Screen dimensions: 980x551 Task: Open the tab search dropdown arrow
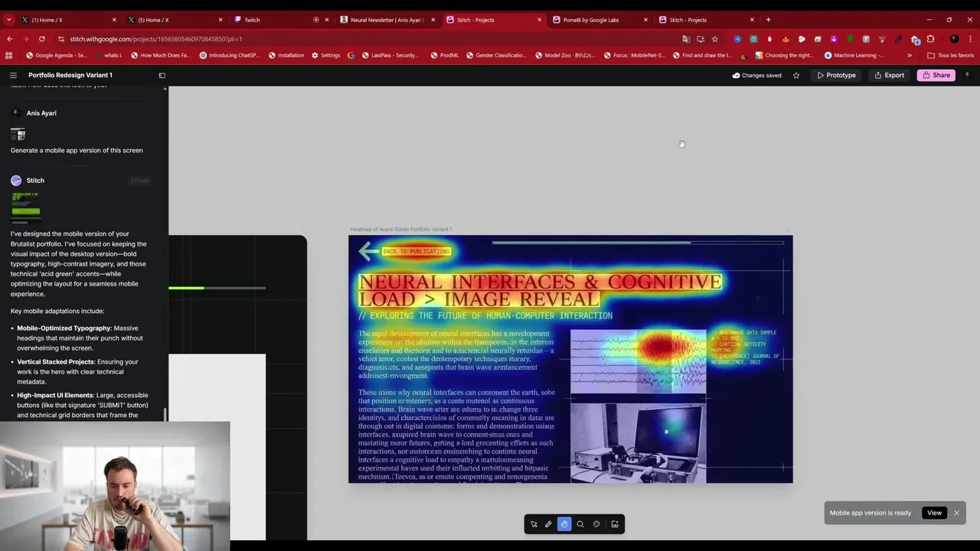click(9, 20)
